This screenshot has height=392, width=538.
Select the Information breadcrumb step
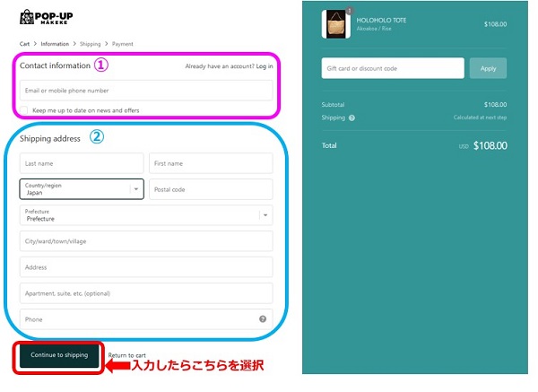55,44
